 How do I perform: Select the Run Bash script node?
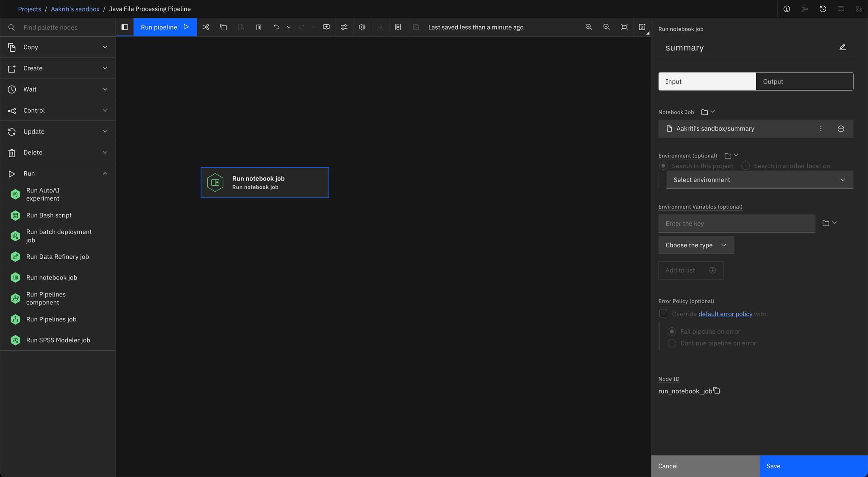48,215
